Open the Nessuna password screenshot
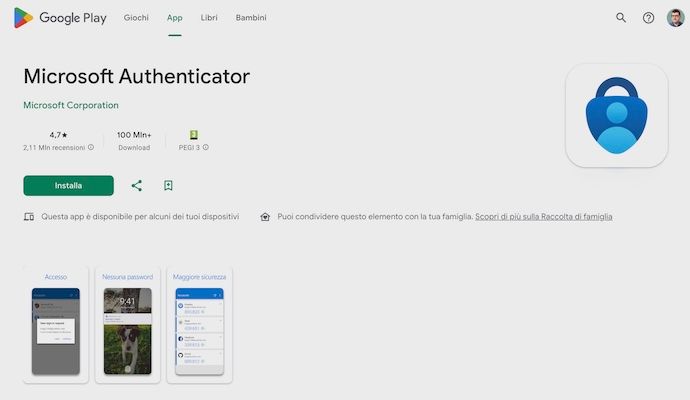The image size is (690, 400). (128, 325)
